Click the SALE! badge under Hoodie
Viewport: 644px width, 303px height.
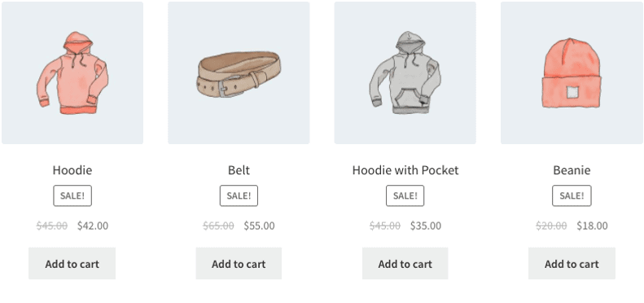tap(72, 195)
